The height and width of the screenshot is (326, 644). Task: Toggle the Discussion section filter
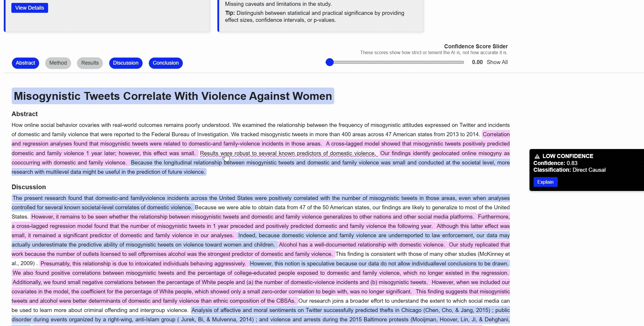point(126,63)
